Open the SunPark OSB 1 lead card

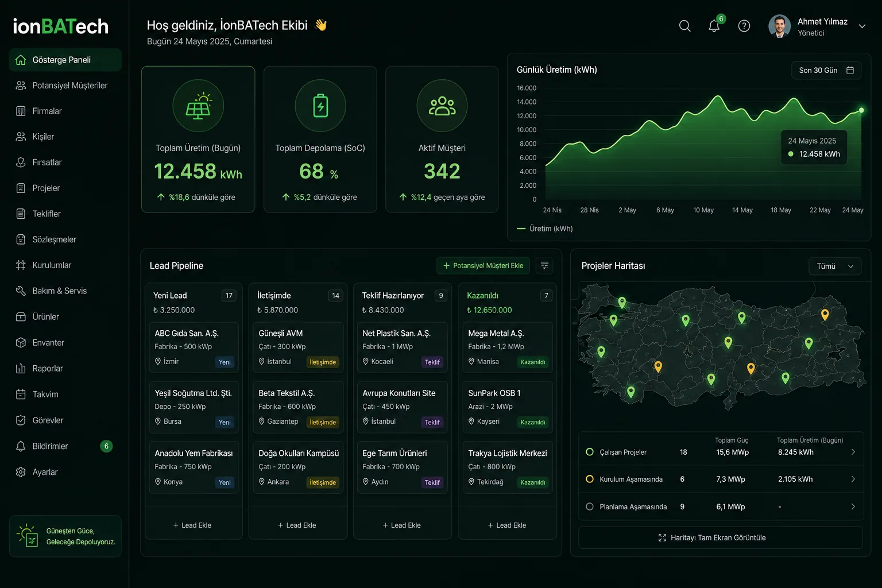[x=508, y=407]
